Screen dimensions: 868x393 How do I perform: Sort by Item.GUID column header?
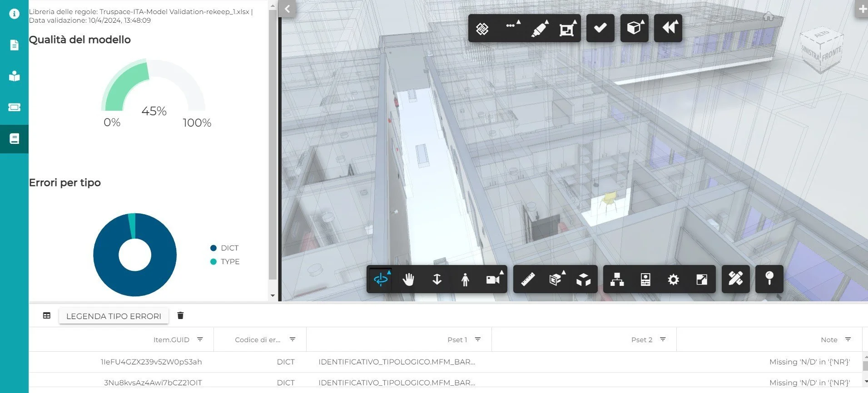(x=171, y=339)
